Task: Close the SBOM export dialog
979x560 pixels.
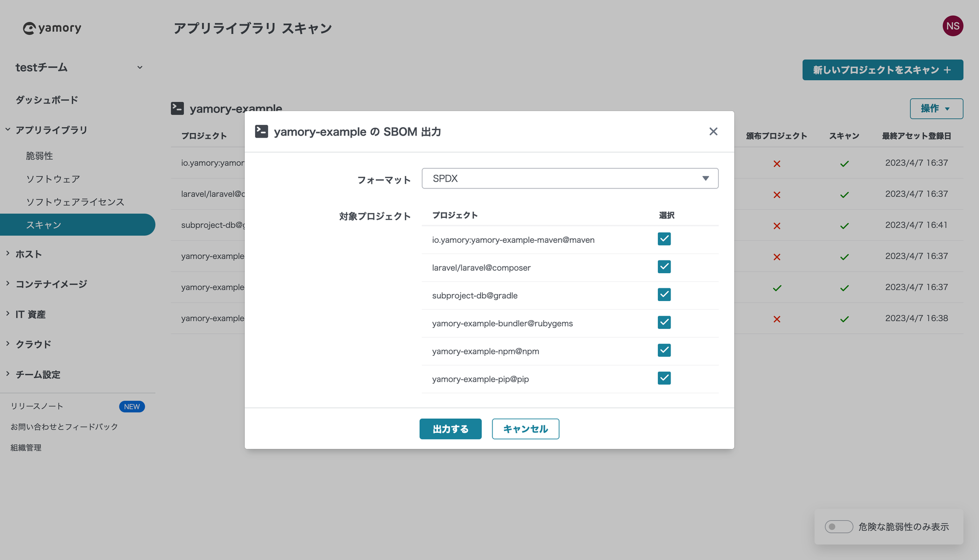Action: coord(713,131)
